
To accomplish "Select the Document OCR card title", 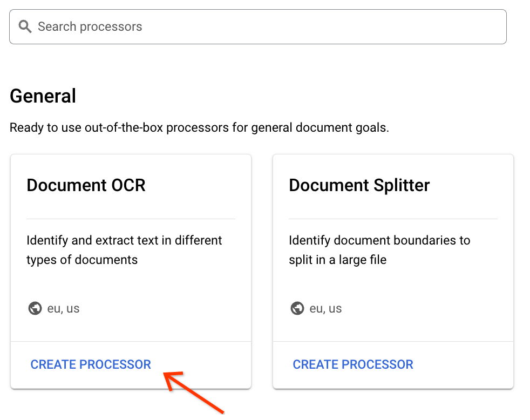I will 86,185.
